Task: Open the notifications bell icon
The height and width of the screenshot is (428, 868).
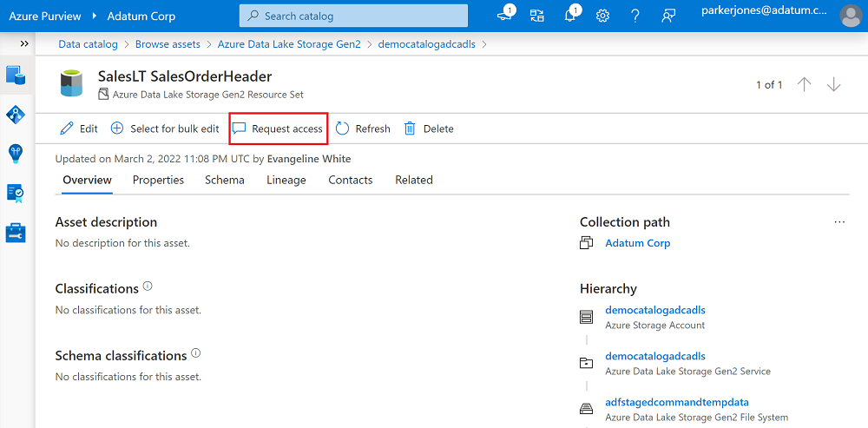Action: 571,15
